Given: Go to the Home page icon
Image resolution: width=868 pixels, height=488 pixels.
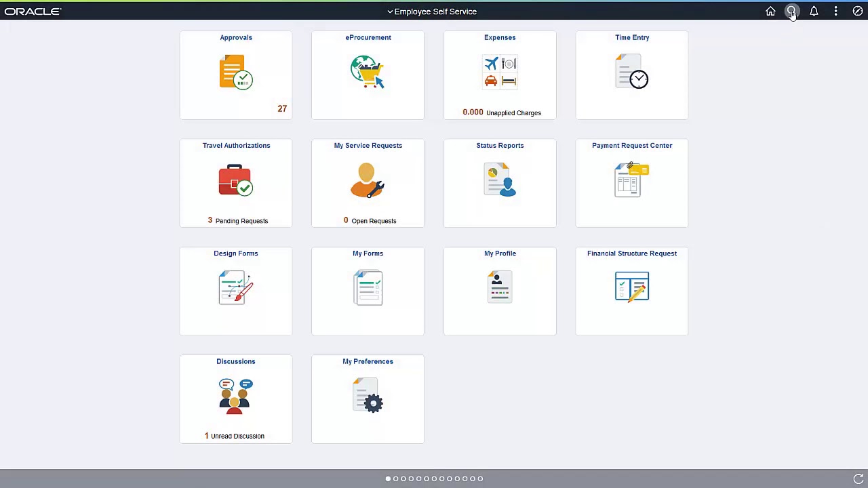Looking at the screenshot, I should (770, 12).
